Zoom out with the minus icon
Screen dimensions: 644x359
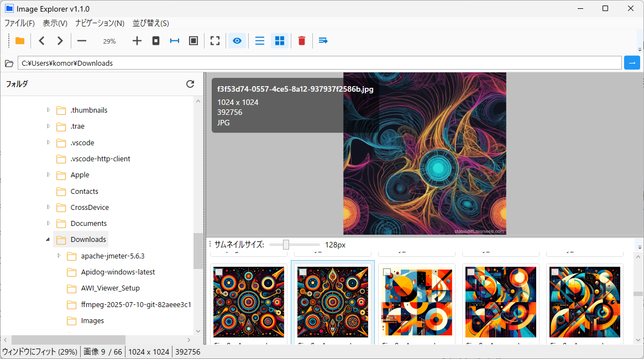81,40
